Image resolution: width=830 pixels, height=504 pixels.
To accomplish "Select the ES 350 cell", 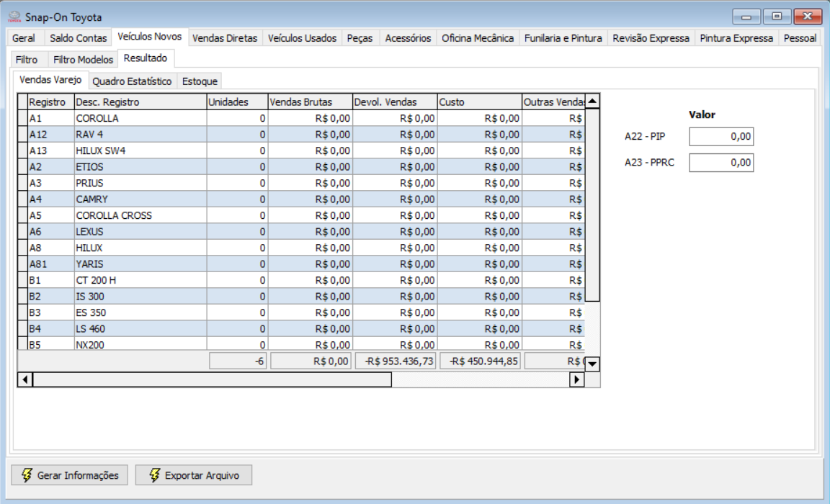I will (x=140, y=312).
